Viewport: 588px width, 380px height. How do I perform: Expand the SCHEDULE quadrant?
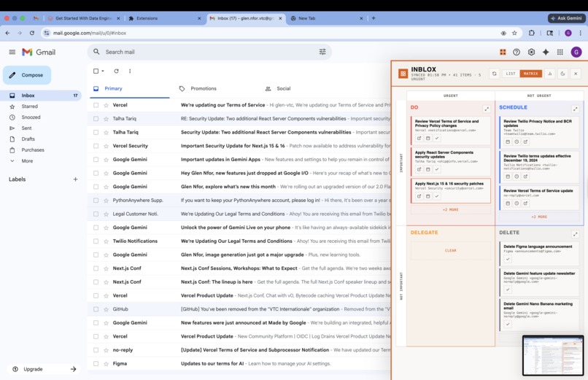[x=575, y=109]
